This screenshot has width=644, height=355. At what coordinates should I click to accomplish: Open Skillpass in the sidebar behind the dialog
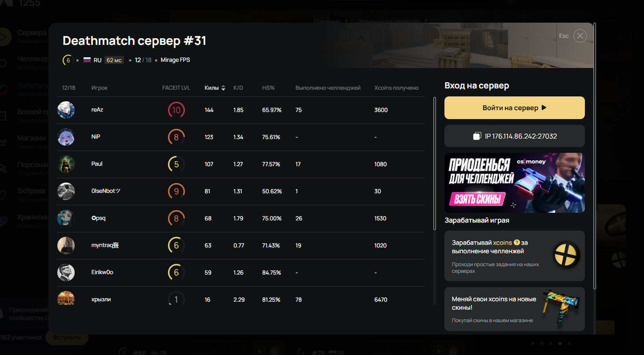coord(31,191)
